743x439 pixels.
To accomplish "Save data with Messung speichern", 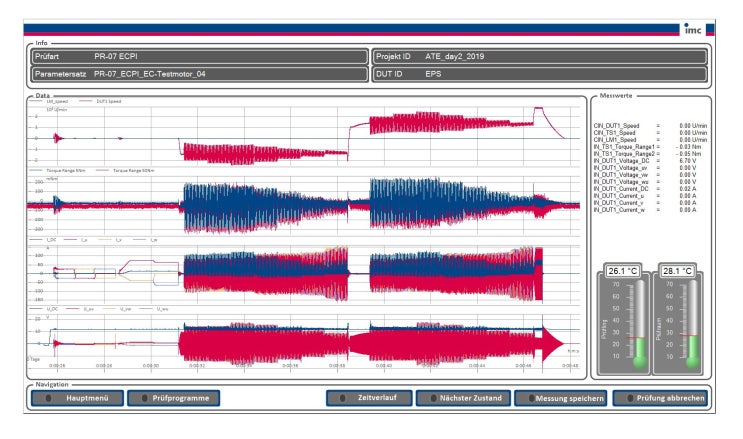I will [562, 398].
